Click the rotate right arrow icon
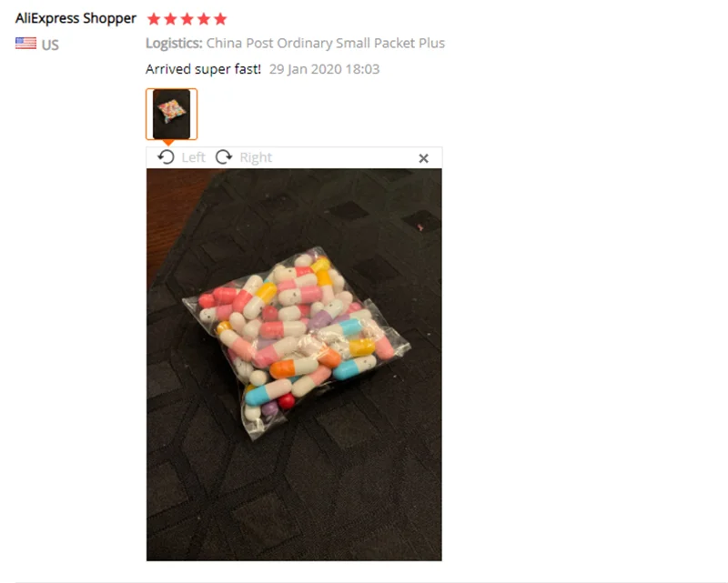 coord(224,157)
